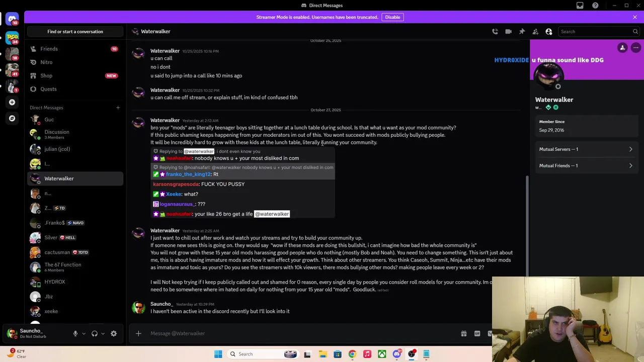Image resolution: width=644 pixels, height=362 pixels.
Task: Open pinned messages
Action: tap(522, 32)
